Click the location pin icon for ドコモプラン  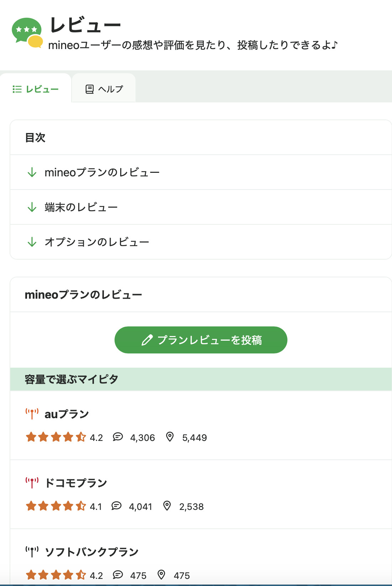pos(167,506)
